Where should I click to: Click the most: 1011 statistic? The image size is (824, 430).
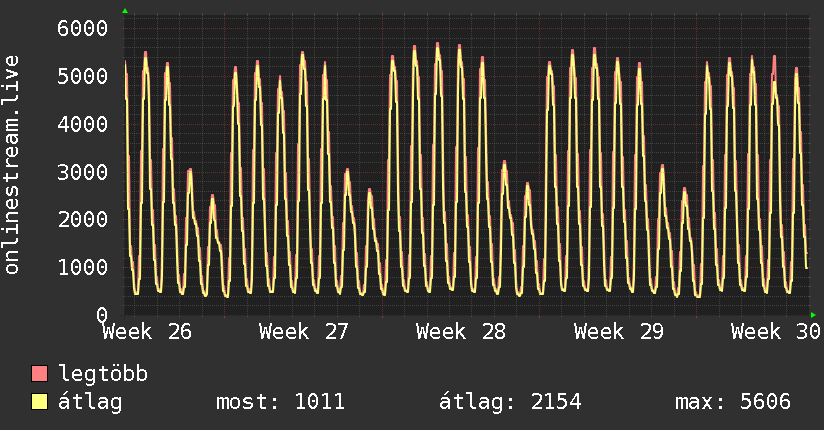281,402
